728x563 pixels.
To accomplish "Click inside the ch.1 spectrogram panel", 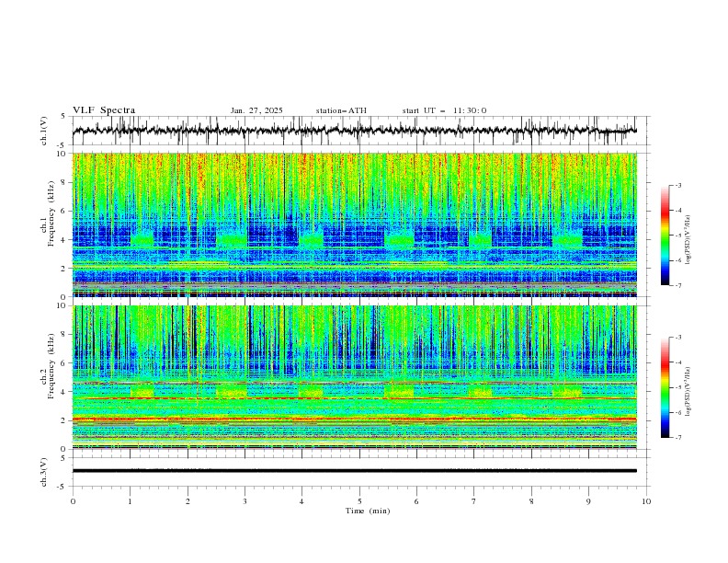I will tap(354, 224).
